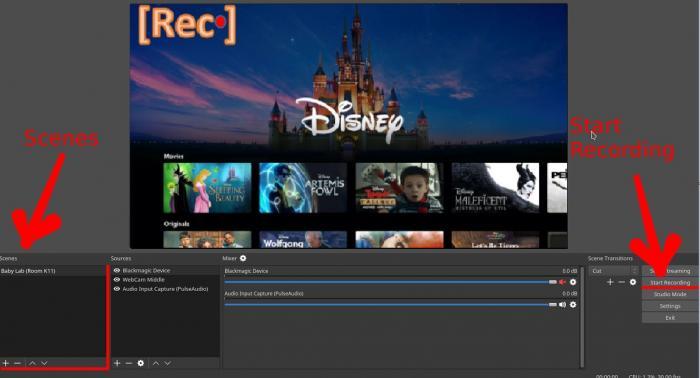The width and height of the screenshot is (700, 378).
Task: Open source properties gear in Sources toolbar
Action: pyautogui.click(x=141, y=363)
